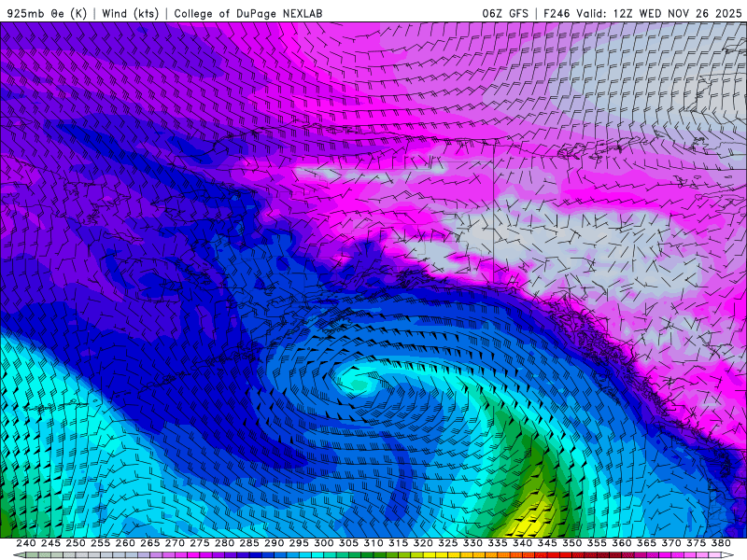Click the 345 legend value
This screenshot has width=747, height=560.
547,543
